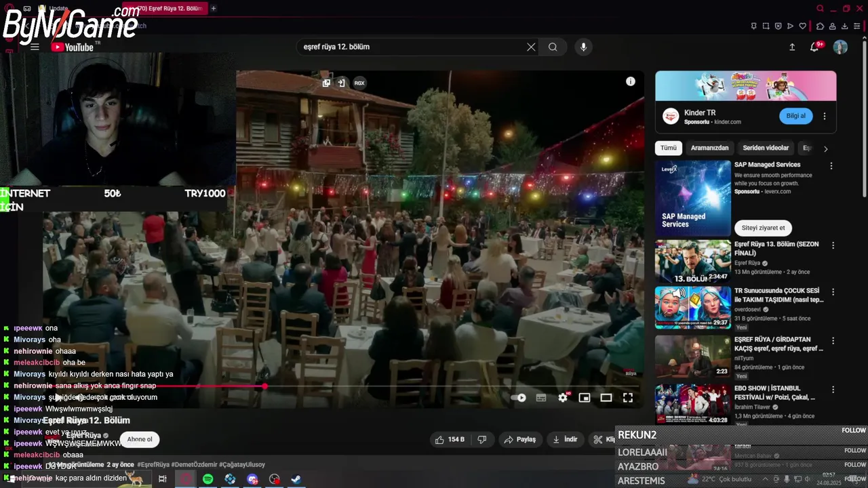
Task: Open three-dot menu for TR Sunucusunda video
Action: pos(833,292)
